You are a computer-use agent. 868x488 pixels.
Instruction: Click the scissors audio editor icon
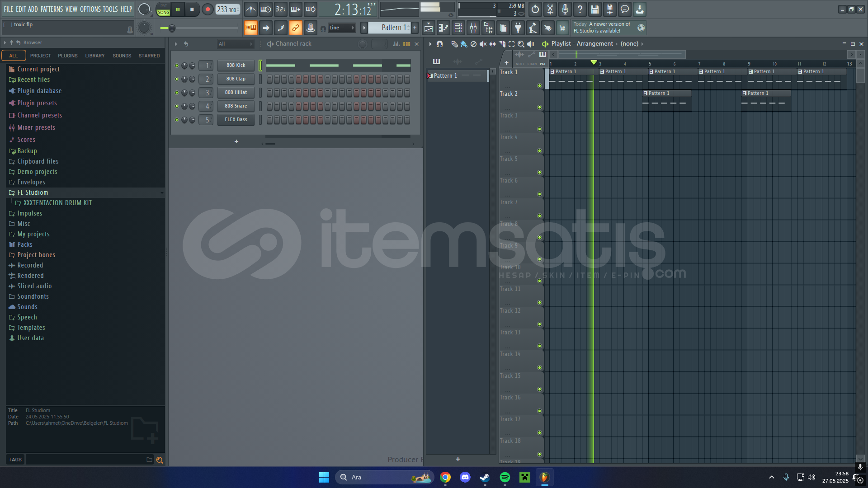[550, 9]
